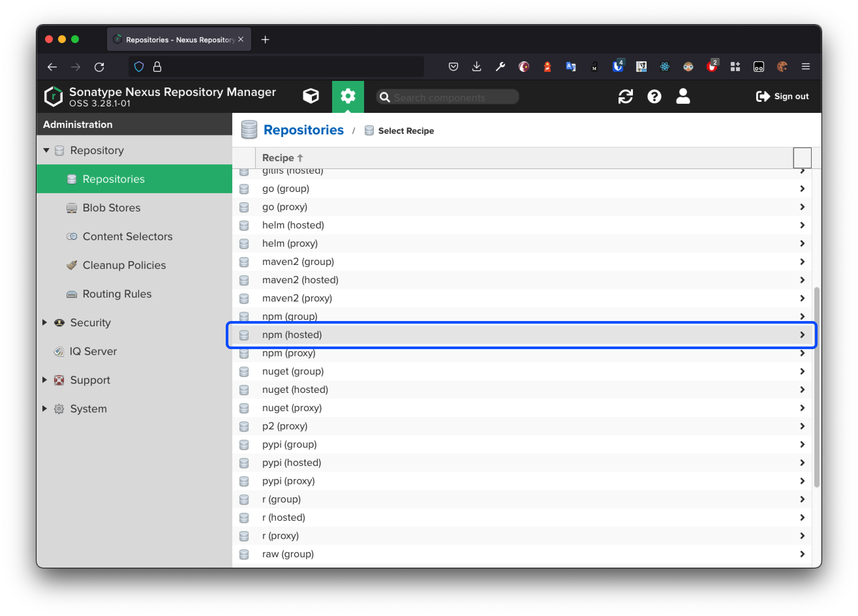Image resolution: width=858 pixels, height=616 pixels.
Task: Select the npm (proxy) recipe
Action: [x=522, y=353]
